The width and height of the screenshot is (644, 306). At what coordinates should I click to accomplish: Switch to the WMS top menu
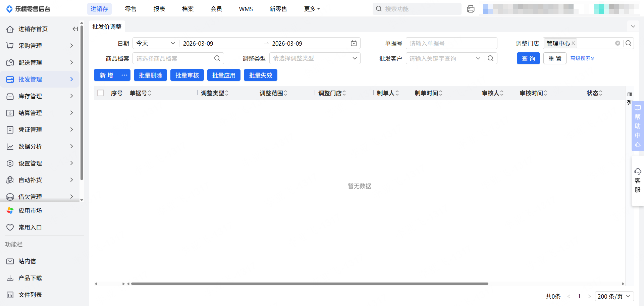pyautogui.click(x=246, y=9)
